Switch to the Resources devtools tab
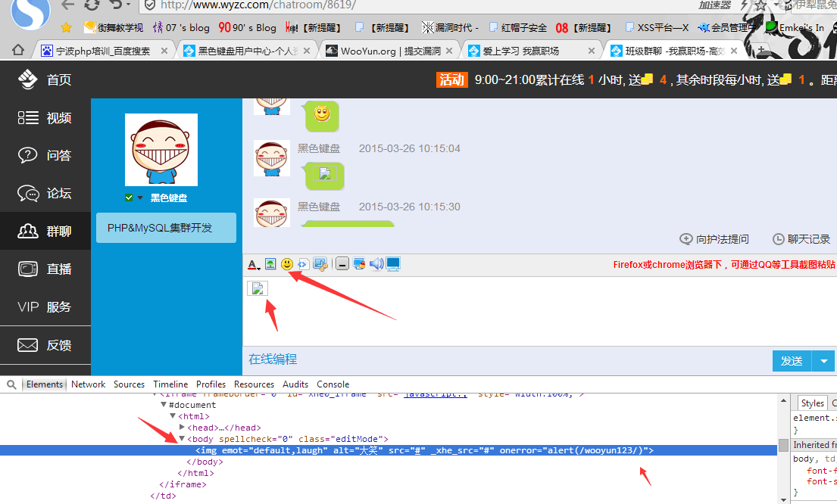 (254, 384)
